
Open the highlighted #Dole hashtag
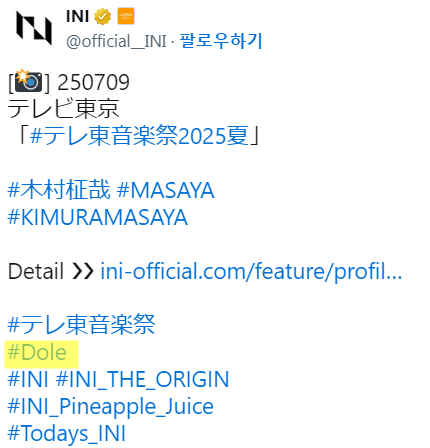pos(37,352)
